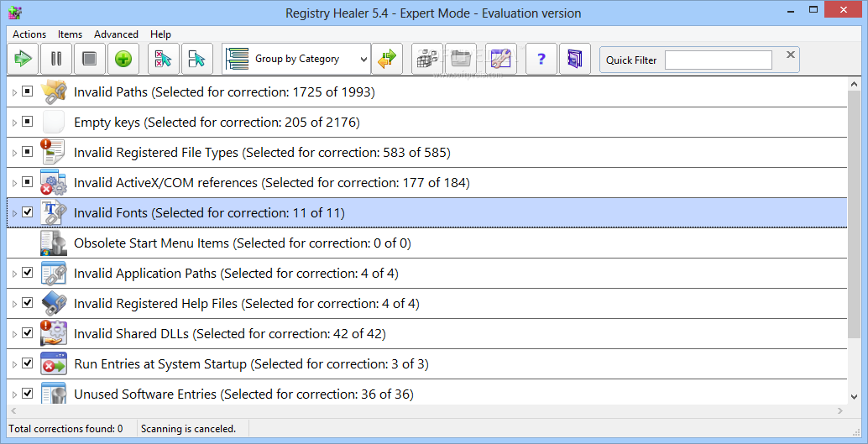
Task: Uncheck the Invalid Fonts checkbox
Action: [27, 212]
